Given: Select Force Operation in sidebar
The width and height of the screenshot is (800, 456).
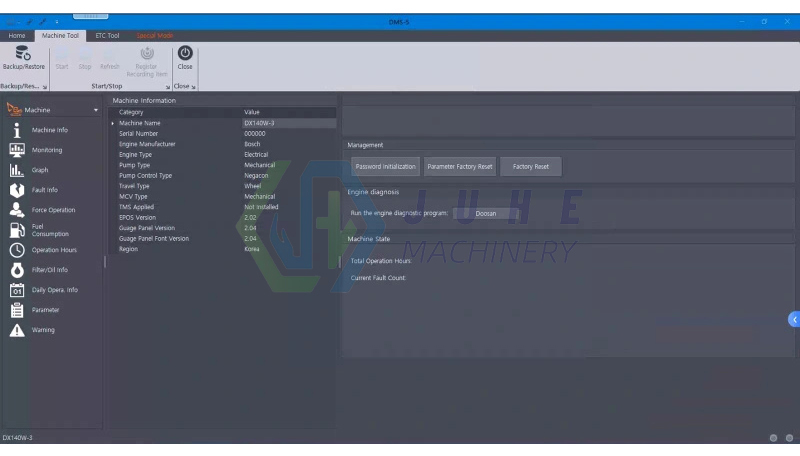Looking at the screenshot, I should (17, 210).
